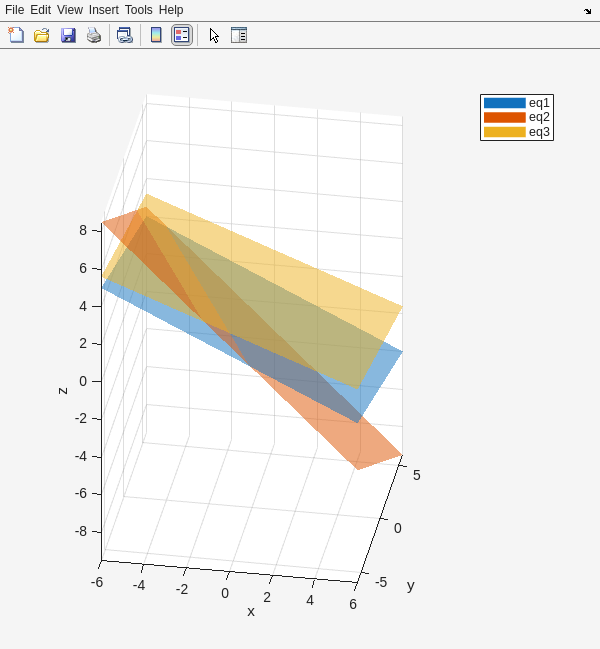600x649 pixels.
Task: Select the Edit Plot arrow tool
Action: (214, 35)
